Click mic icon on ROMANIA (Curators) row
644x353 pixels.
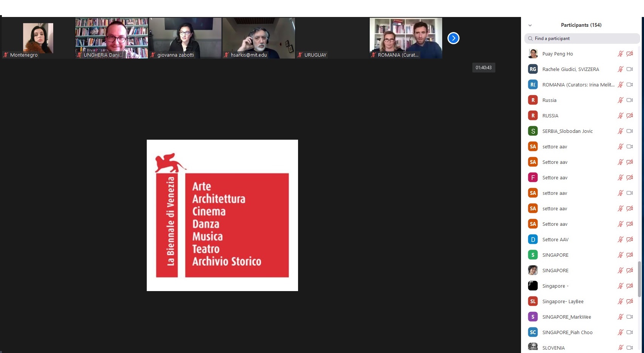click(x=620, y=85)
